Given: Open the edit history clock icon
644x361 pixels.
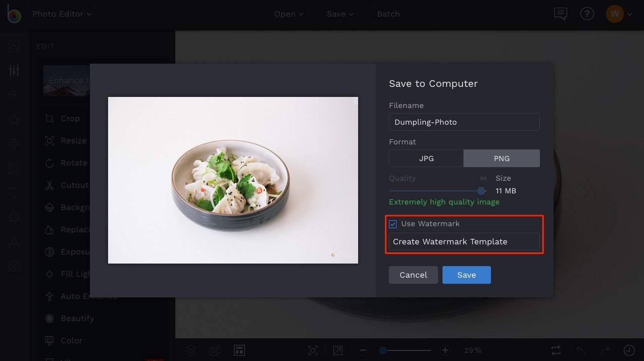Looking at the screenshot, I should [628, 350].
